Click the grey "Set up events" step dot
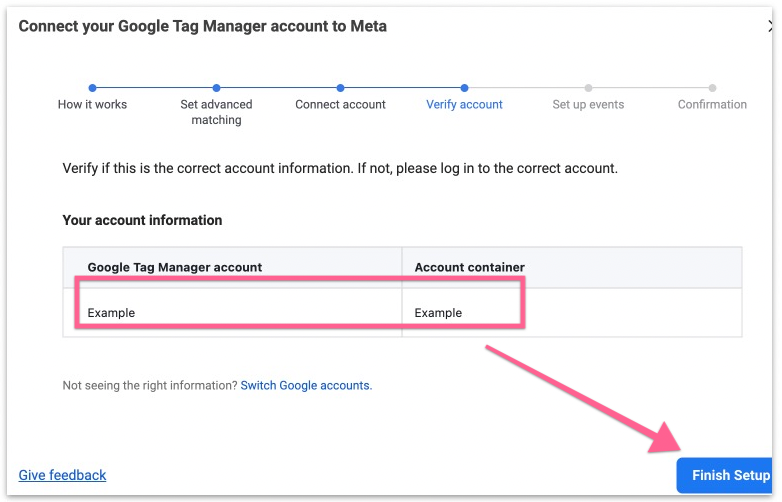The image size is (782, 502). pos(588,88)
